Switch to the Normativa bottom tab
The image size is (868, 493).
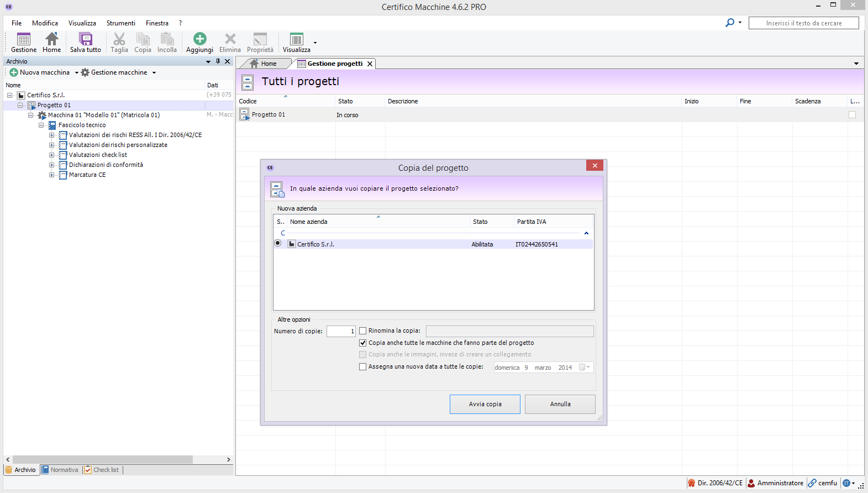61,470
